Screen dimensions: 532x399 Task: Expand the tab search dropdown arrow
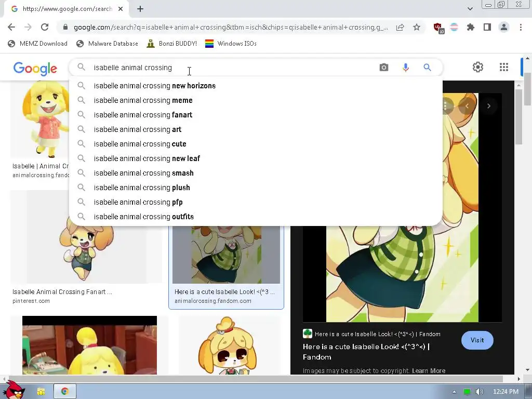point(470,9)
